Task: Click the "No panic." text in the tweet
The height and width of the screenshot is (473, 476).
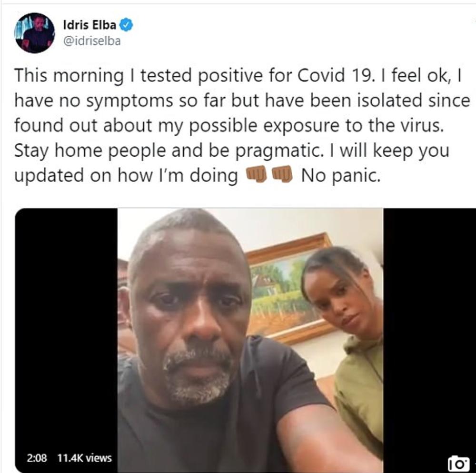Action: (341, 176)
